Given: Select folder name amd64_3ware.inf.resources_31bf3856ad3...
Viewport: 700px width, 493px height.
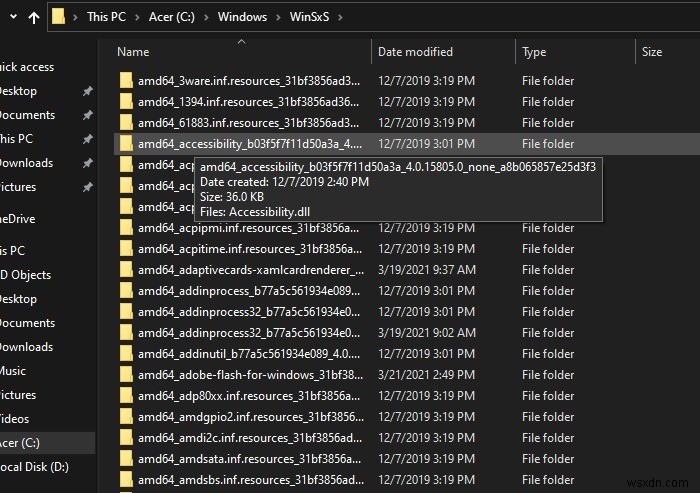Looking at the screenshot, I should click(x=249, y=81).
